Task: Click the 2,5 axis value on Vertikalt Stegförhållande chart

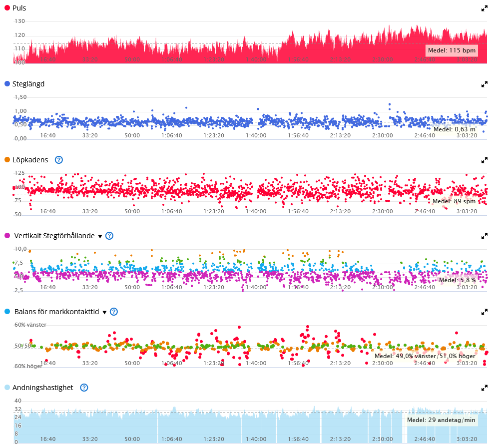Action: tap(18, 291)
